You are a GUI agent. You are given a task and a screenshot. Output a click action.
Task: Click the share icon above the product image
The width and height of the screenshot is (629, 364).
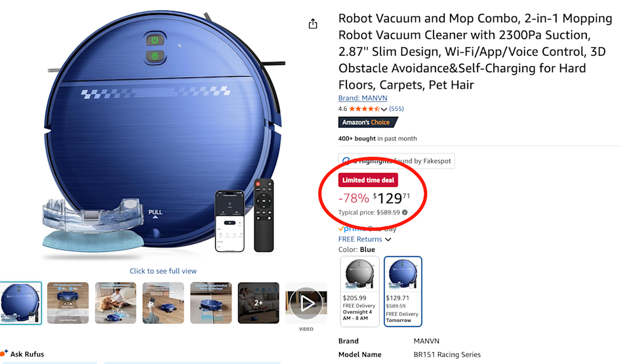pos(313,24)
